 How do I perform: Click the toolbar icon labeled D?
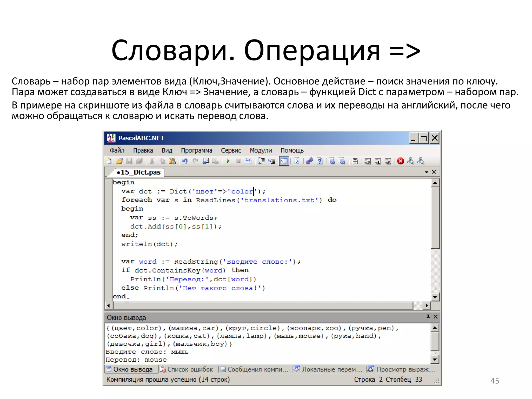coord(368,161)
